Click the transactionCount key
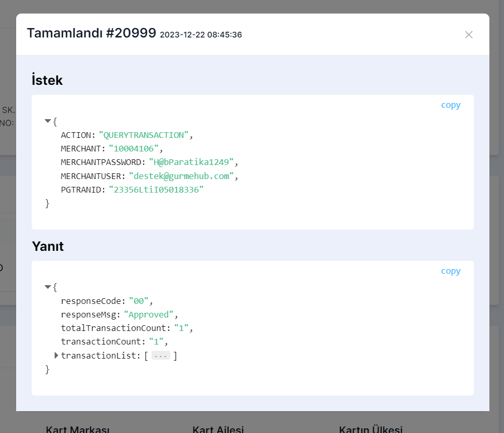This screenshot has width=504, height=433. coord(102,341)
